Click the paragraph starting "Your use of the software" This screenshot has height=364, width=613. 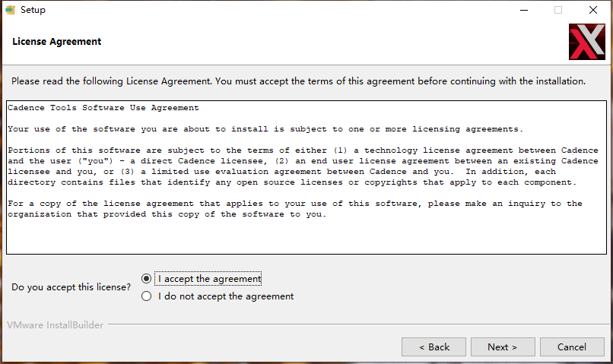pyautogui.click(x=265, y=129)
